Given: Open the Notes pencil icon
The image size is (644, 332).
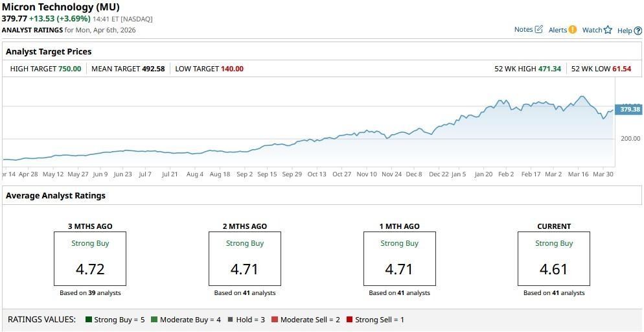Looking at the screenshot, I should (539, 30).
